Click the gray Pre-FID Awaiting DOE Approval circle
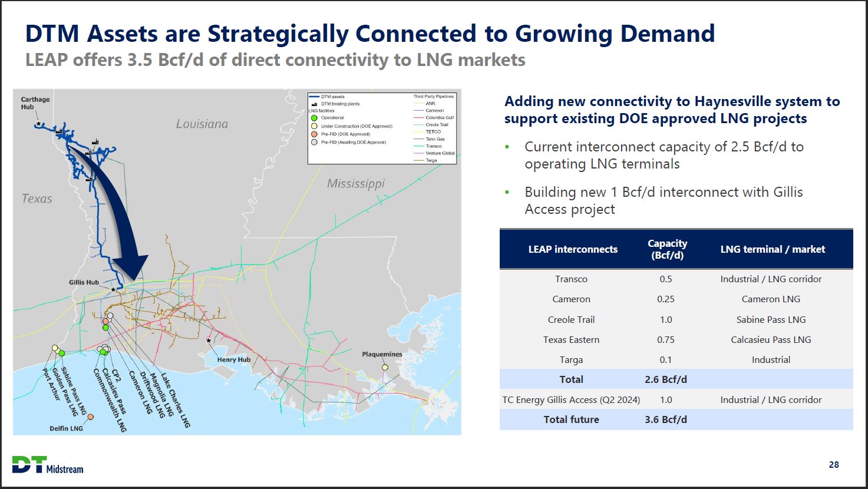The image size is (868, 489). [315, 142]
